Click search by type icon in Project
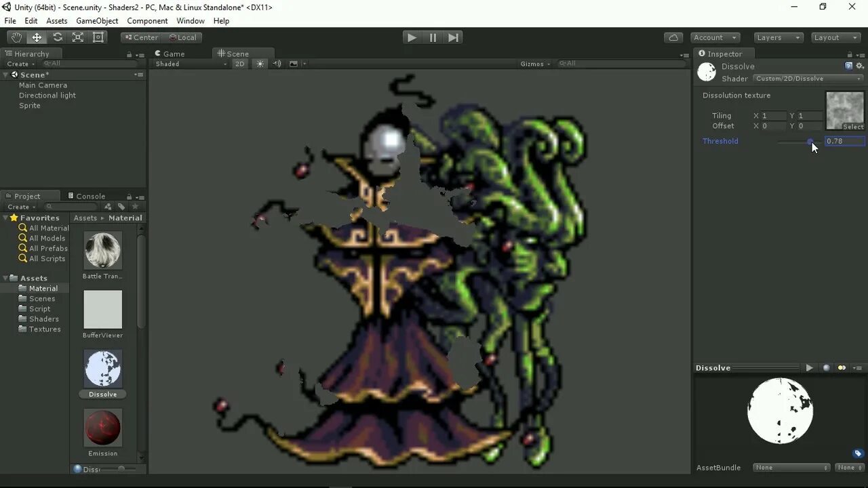The width and height of the screenshot is (868, 488). click(108, 207)
